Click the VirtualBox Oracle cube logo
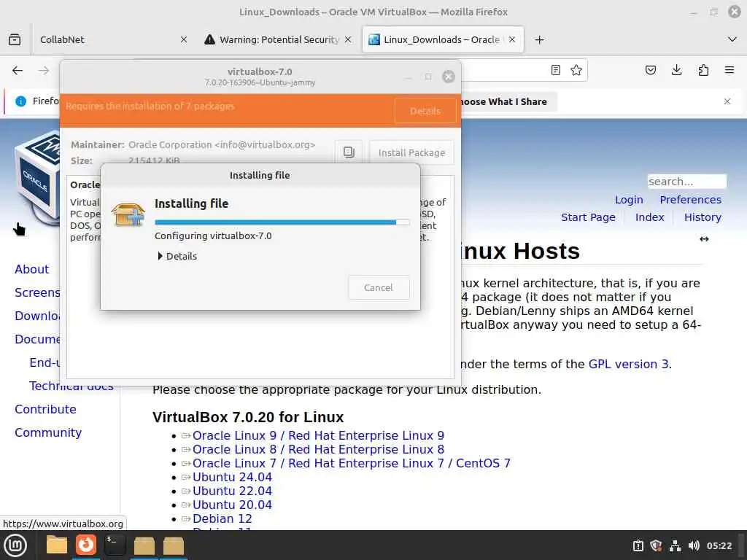The height and width of the screenshot is (560, 747). [x=37, y=177]
